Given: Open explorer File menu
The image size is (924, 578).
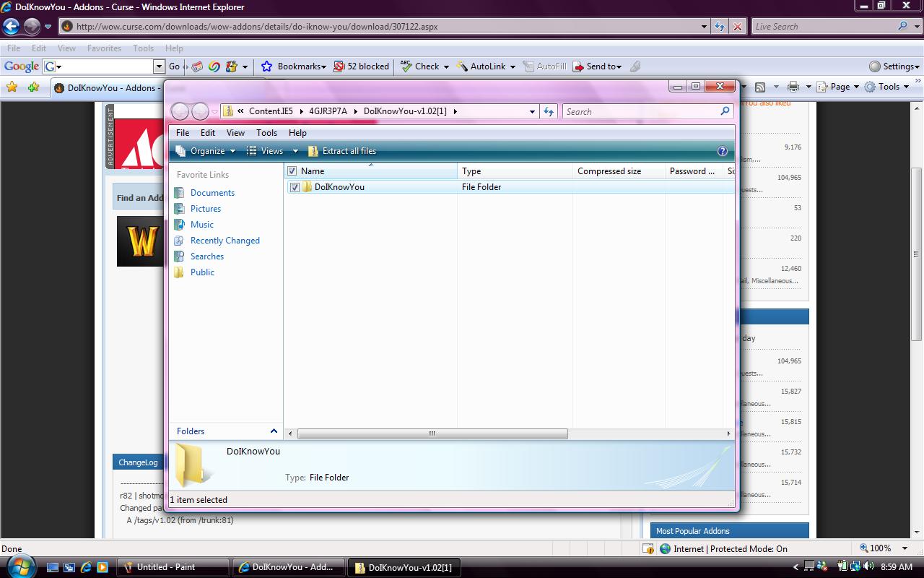Looking at the screenshot, I should (183, 133).
